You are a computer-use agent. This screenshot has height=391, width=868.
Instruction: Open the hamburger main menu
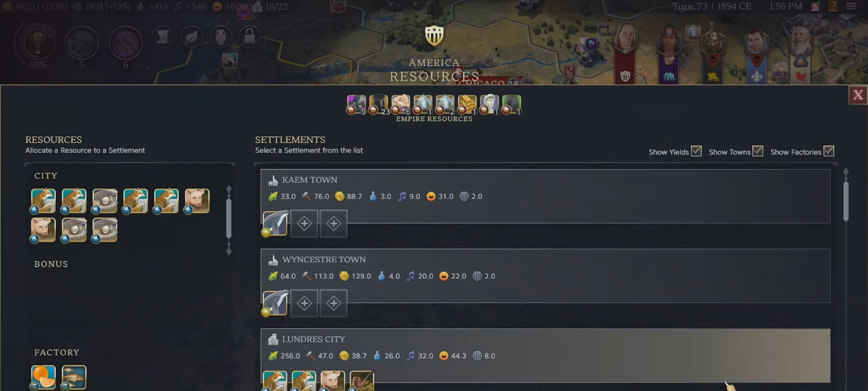pos(851,6)
